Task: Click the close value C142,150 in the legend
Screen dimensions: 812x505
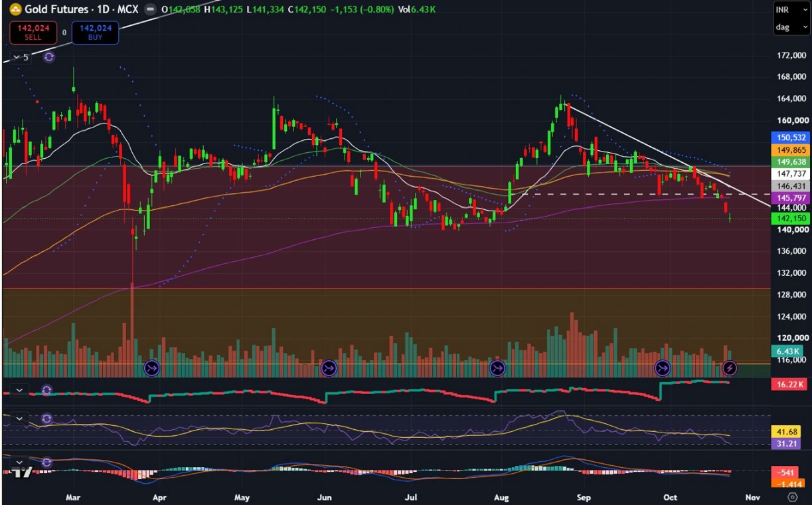Action: (x=307, y=9)
